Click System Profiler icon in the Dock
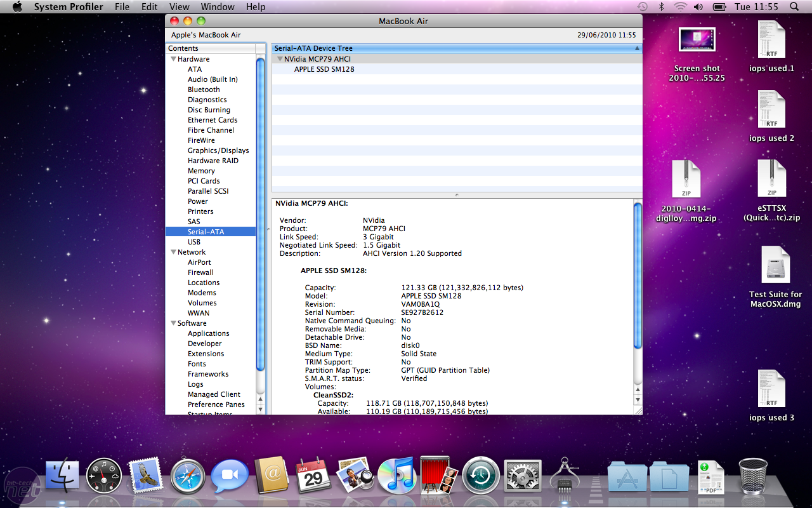 (564, 476)
